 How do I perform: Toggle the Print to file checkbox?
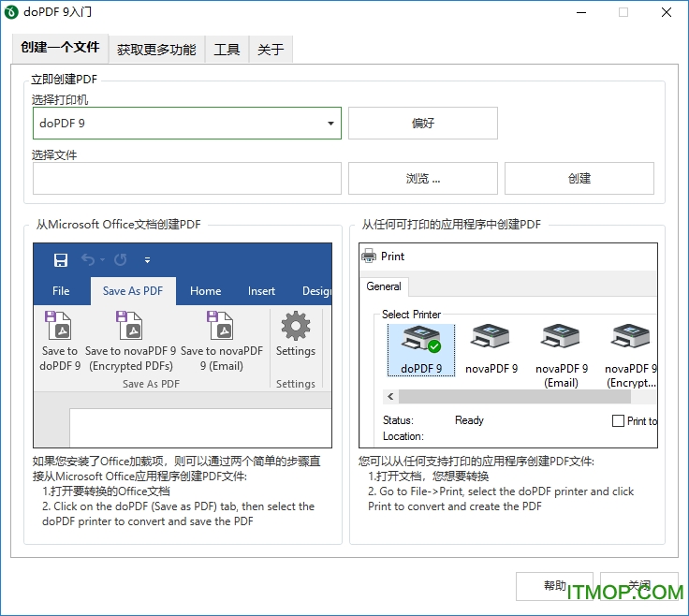click(x=618, y=421)
